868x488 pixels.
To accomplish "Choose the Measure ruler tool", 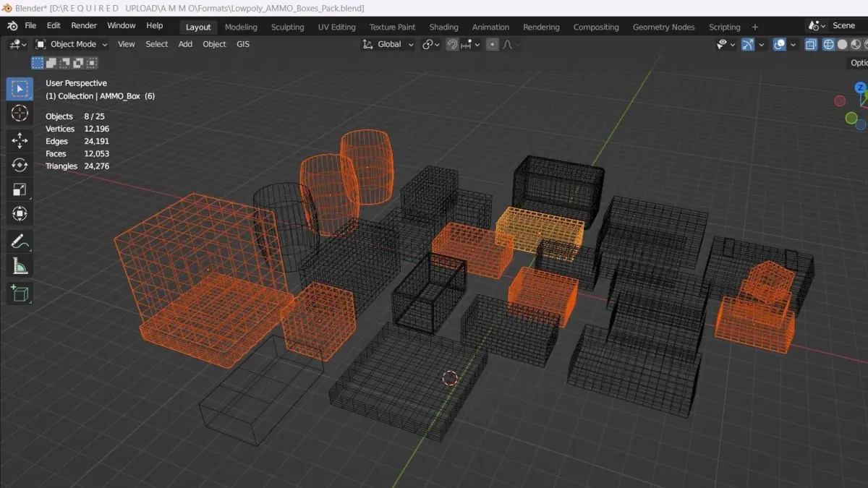I will 20,266.
